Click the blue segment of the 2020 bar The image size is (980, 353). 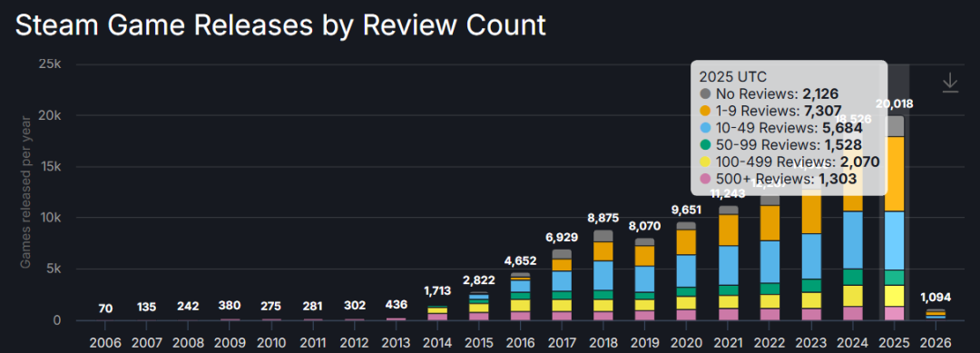coord(686,271)
